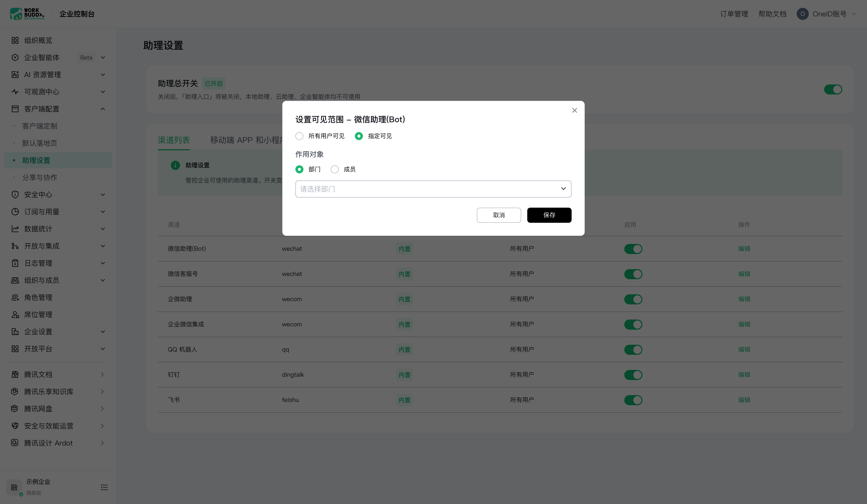The height and width of the screenshot is (504, 867).
Task: Click the 腾讯乐享知识库 icon
Action: point(15,392)
